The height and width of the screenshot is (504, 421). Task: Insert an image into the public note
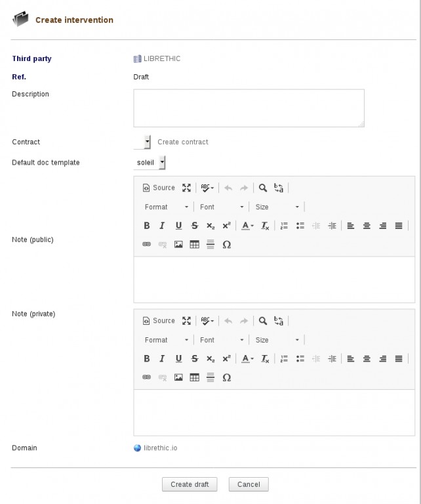(178, 245)
